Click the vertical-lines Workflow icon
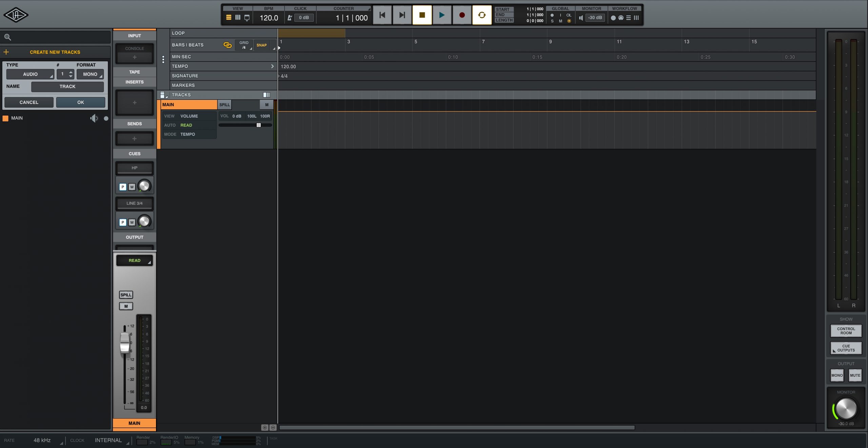Image resolution: width=868 pixels, height=448 pixels. (636, 18)
